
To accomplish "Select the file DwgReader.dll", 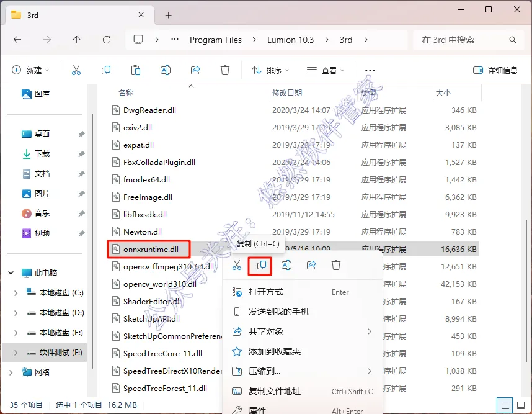I will [149, 110].
